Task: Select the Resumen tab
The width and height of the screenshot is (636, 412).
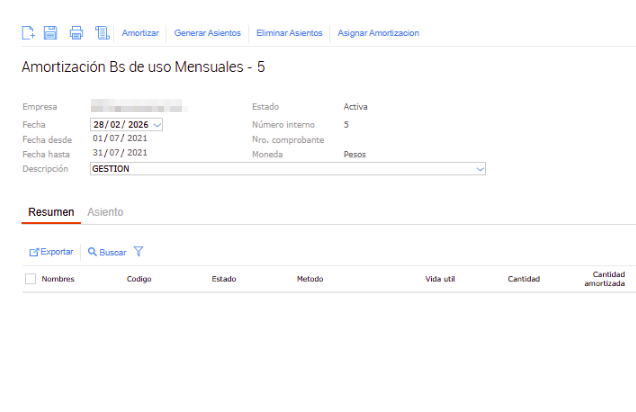Action: (50, 212)
